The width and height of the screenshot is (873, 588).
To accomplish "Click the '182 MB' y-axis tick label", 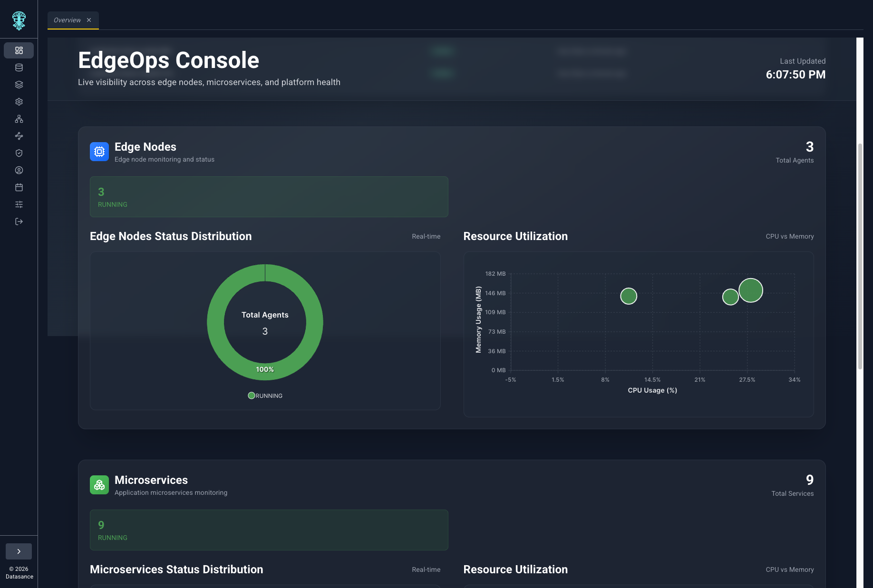I will 495,274.
